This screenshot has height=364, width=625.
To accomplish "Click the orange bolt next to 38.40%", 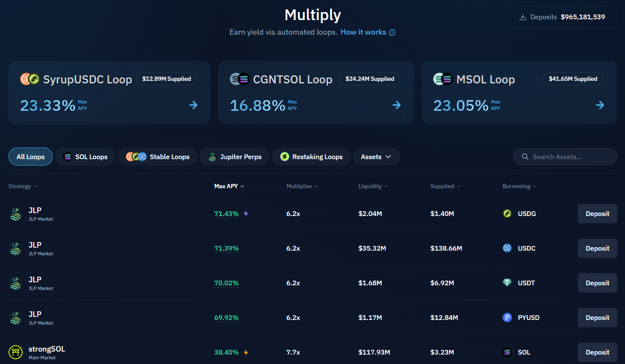I will 246,352.
